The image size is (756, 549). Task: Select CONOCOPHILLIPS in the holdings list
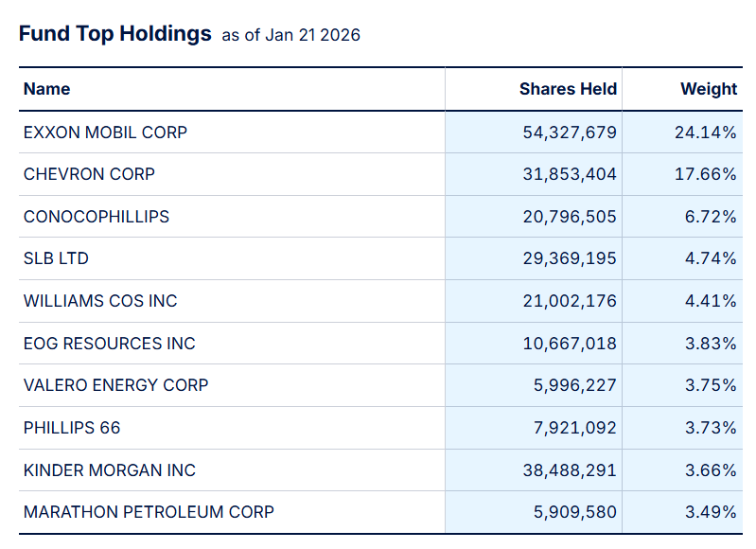pos(97,217)
